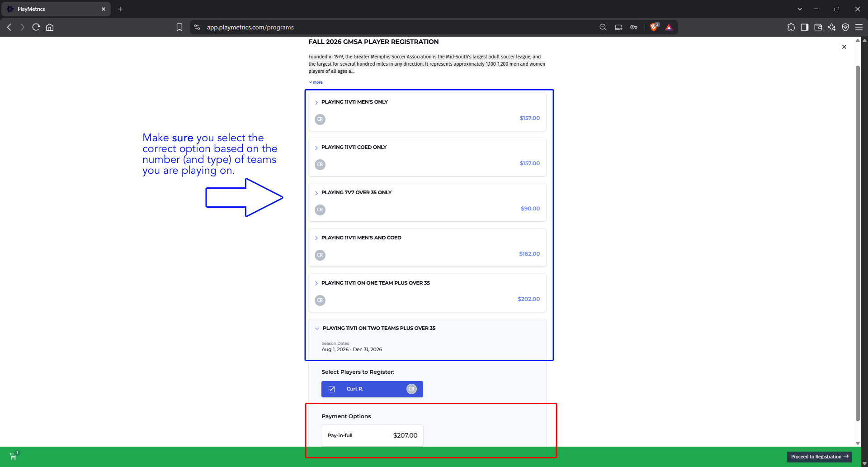Open the shopping cart
Viewport: 868px width, 467px height.
pyautogui.click(x=13, y=457)
